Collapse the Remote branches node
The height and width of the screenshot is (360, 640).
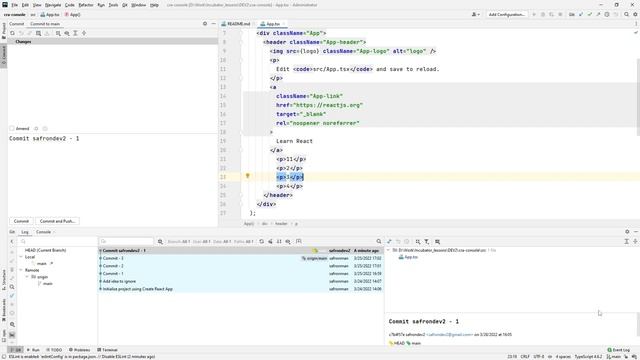[21, 270]
